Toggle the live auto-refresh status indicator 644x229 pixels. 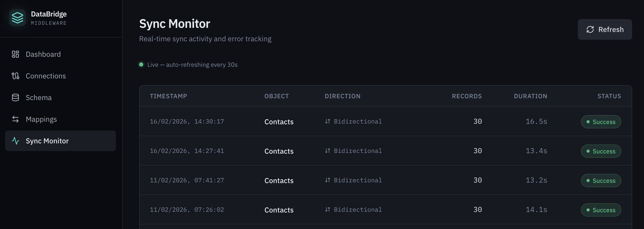pyautogui.click(x=141, y=64)
